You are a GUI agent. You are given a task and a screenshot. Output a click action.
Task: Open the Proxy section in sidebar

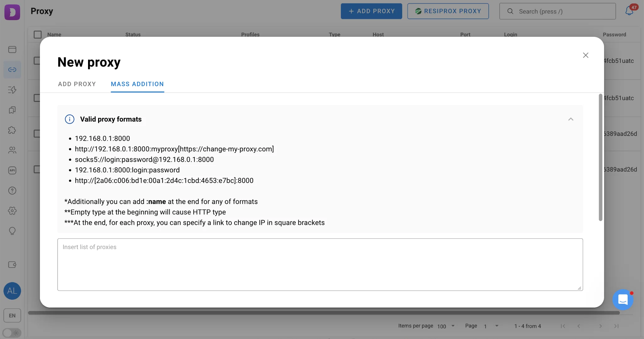pos(12,69)
